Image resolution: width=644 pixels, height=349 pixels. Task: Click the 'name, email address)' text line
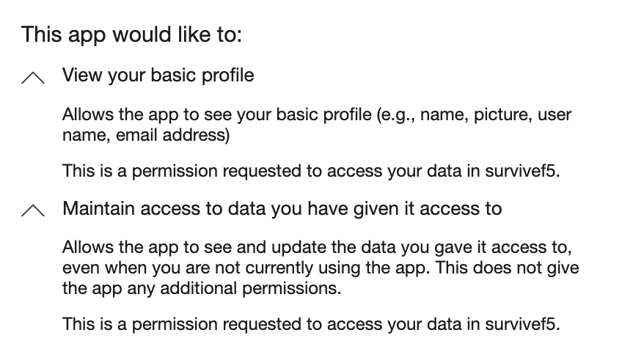pyautogui.click(x=146, y=135)
